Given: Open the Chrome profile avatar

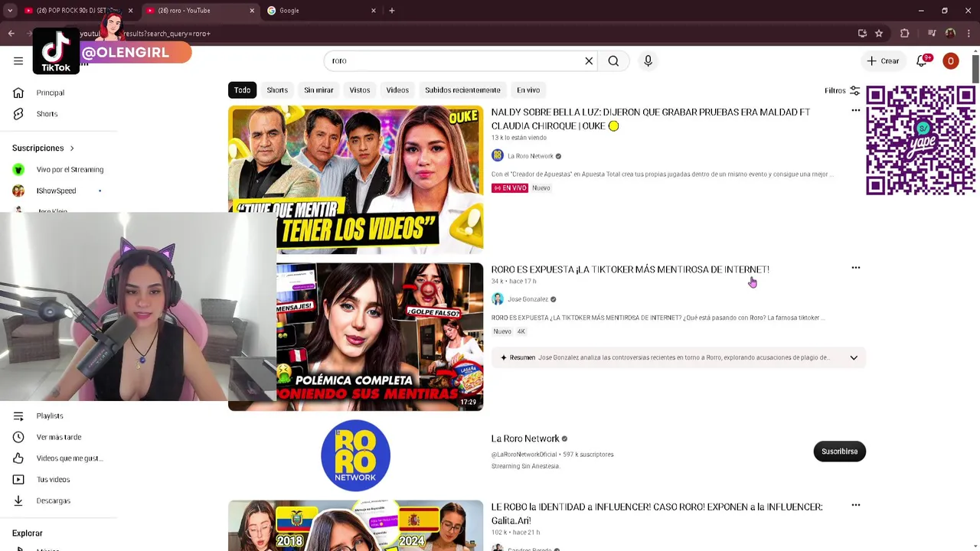Looking at the screenshot, I should [950, 34].
